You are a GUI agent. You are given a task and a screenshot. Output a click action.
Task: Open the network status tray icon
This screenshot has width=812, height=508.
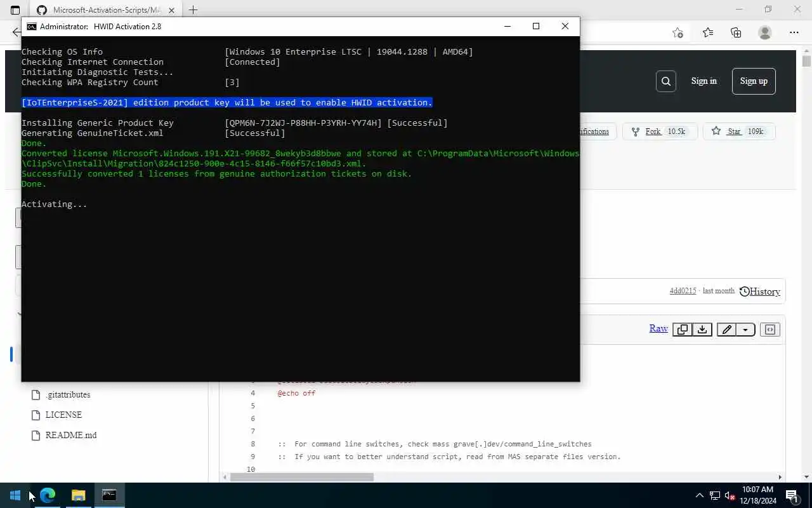pos(715,495)
